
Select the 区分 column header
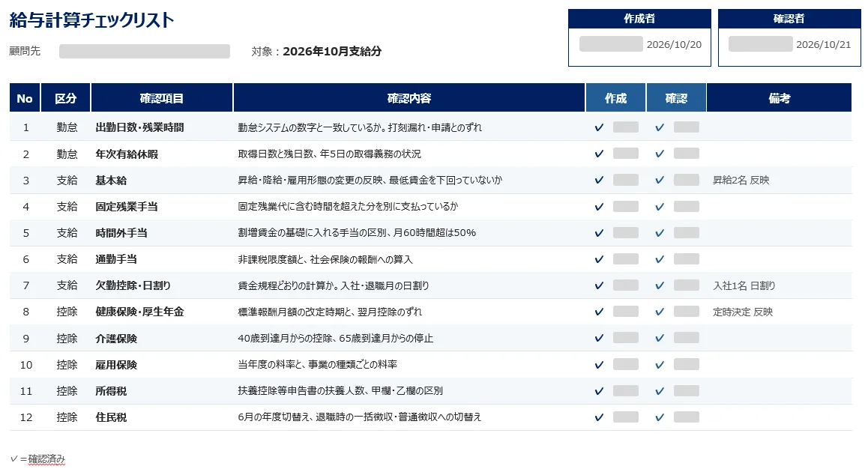[65, 98]
